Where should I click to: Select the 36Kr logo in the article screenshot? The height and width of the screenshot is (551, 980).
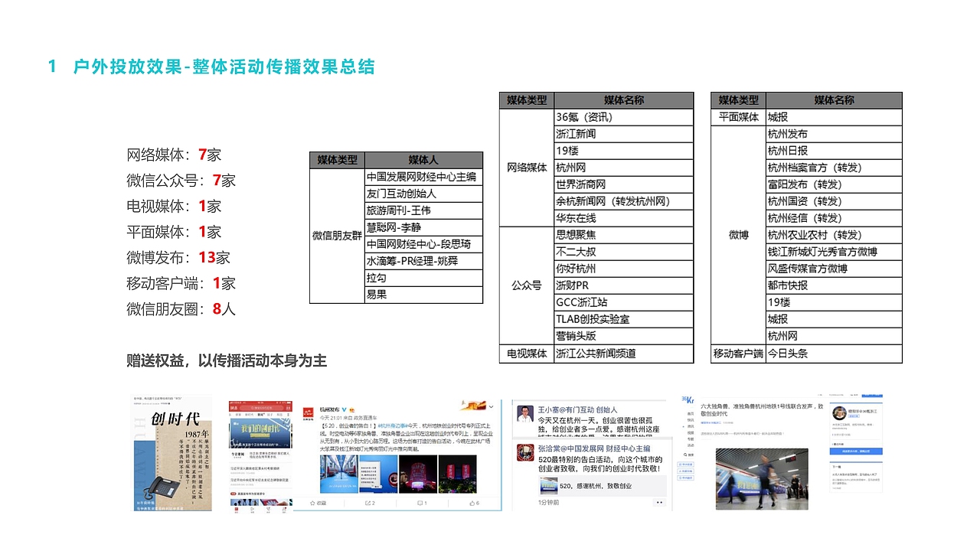pos(686,399)
